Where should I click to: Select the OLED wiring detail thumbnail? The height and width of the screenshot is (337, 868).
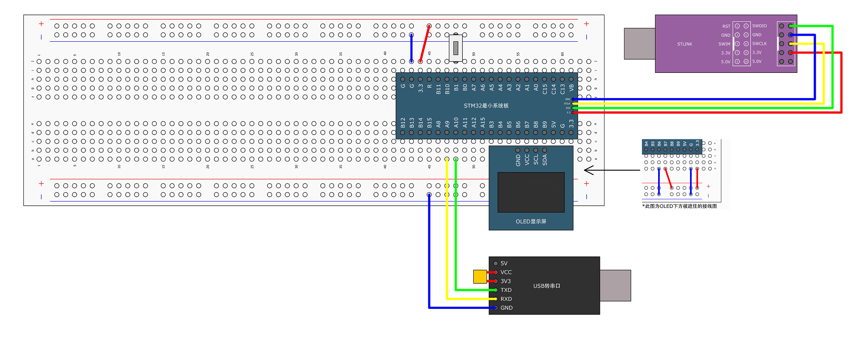click(682, 170)
